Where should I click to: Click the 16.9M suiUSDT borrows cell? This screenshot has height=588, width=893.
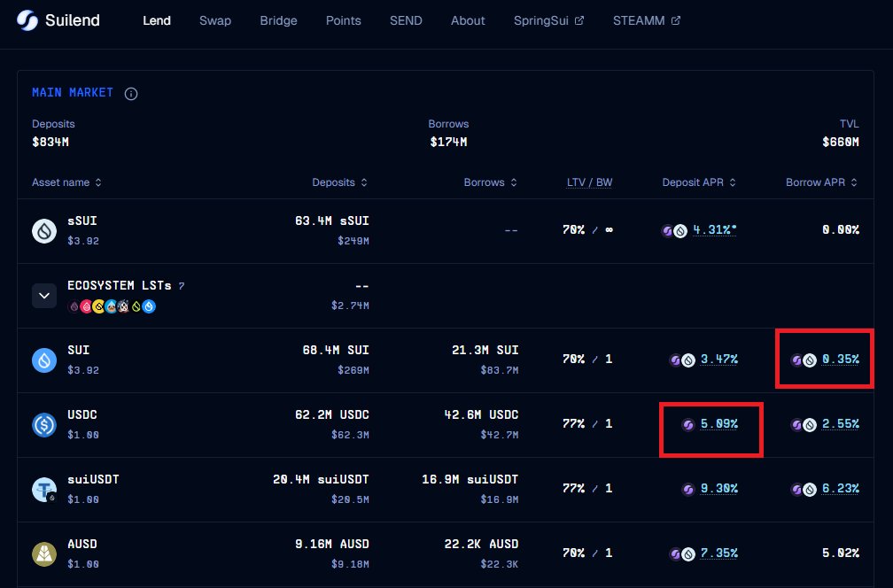(470, 479)
